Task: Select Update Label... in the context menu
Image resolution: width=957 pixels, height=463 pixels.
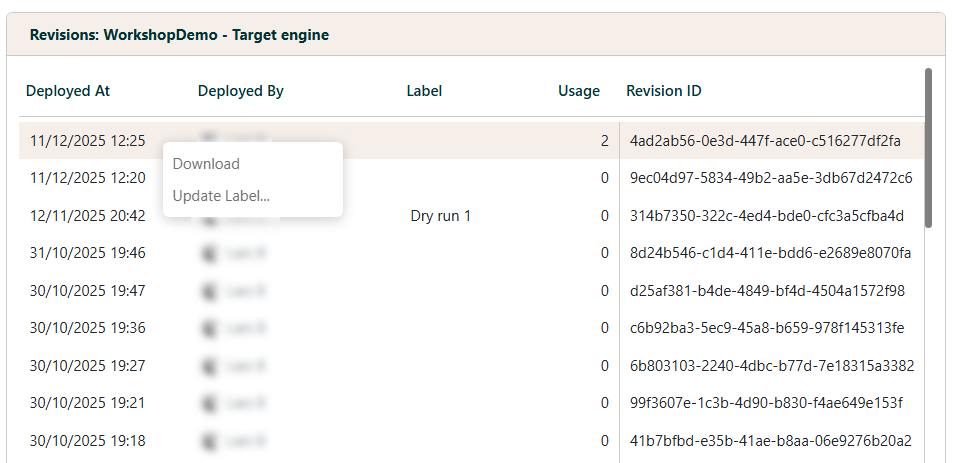Action: [x=221, y=196]
